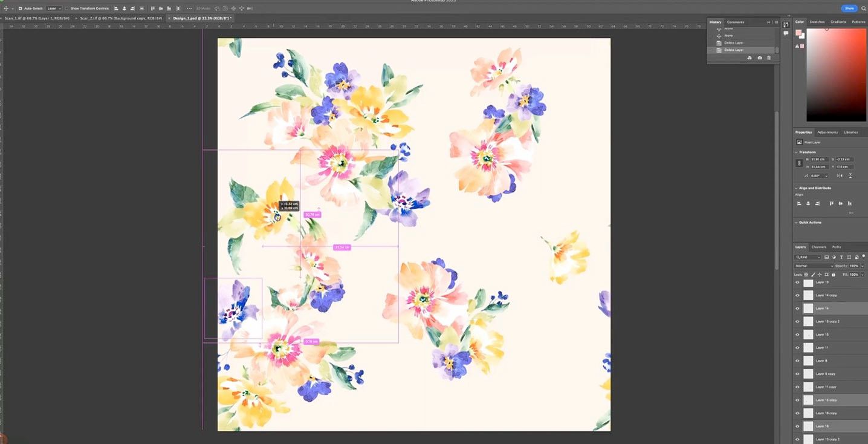Viewport: 868px width, 444px height.
Task: Open the blend mode Normal dropdown
Action: click(813, 266)
